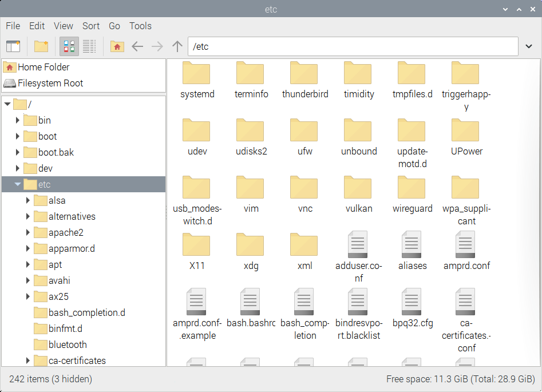Go up to the parent folder
Viewport: 542px width, 392px height.
(x=177, y=46)
